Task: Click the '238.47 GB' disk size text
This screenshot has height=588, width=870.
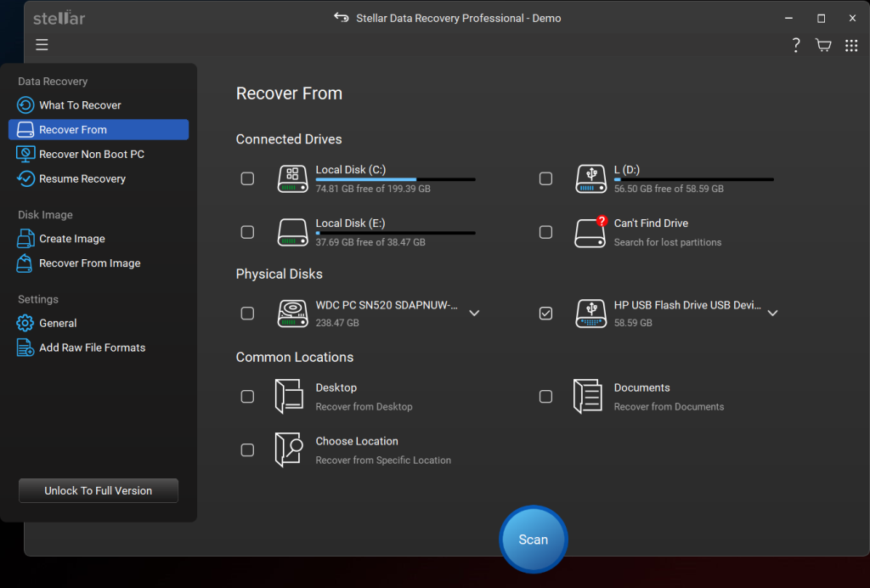Action: tap(337, 323)
